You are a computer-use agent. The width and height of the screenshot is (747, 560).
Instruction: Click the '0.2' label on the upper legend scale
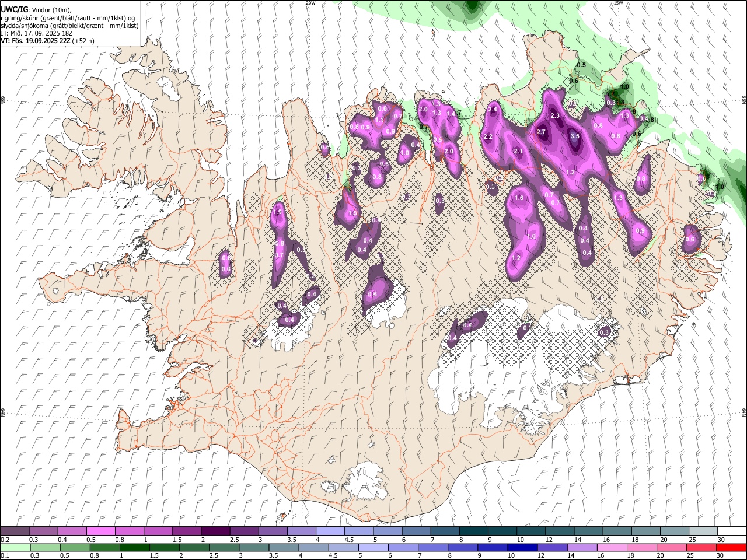point(5,540)
